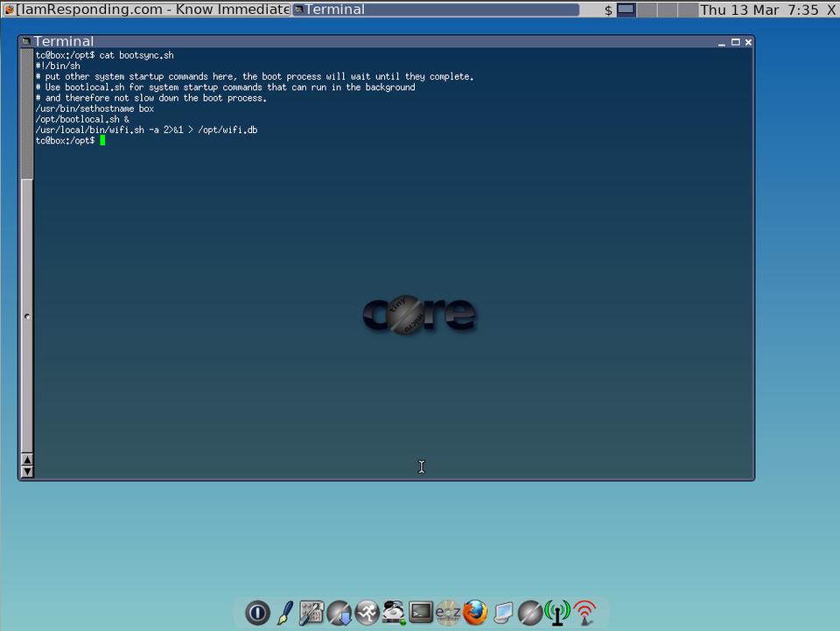
Task: Select the first active virtual desktop
Action: (x=626, y=10)
